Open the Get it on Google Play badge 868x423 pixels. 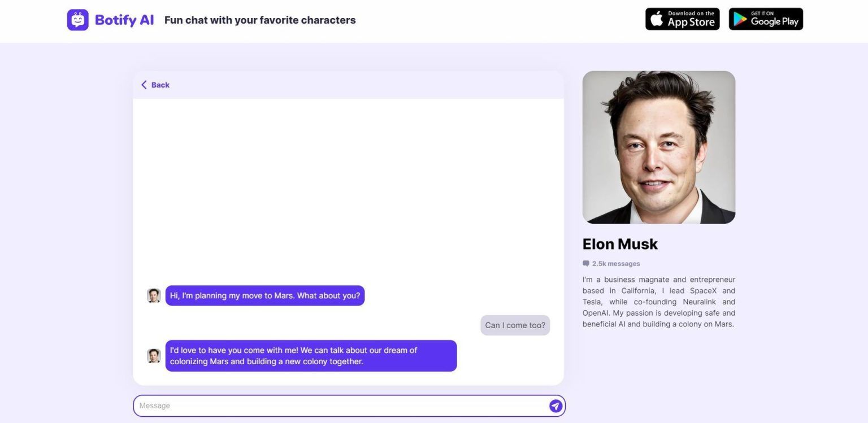[x=766, y=19]
